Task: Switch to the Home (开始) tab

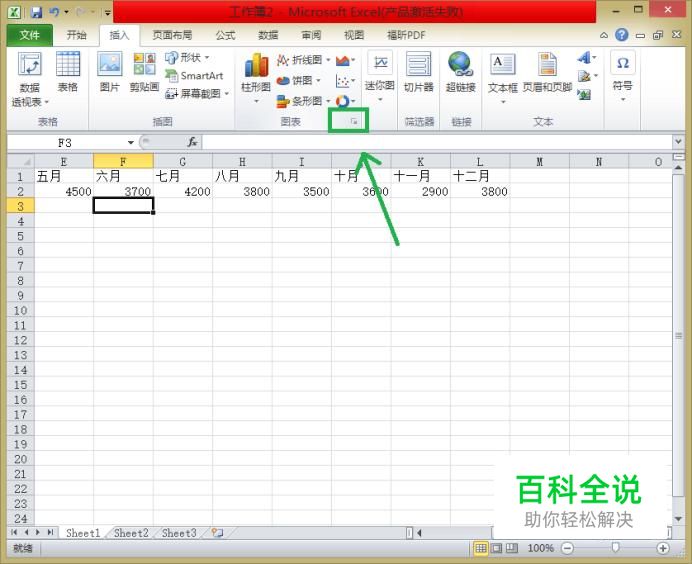Action: [x=76, y=35]
